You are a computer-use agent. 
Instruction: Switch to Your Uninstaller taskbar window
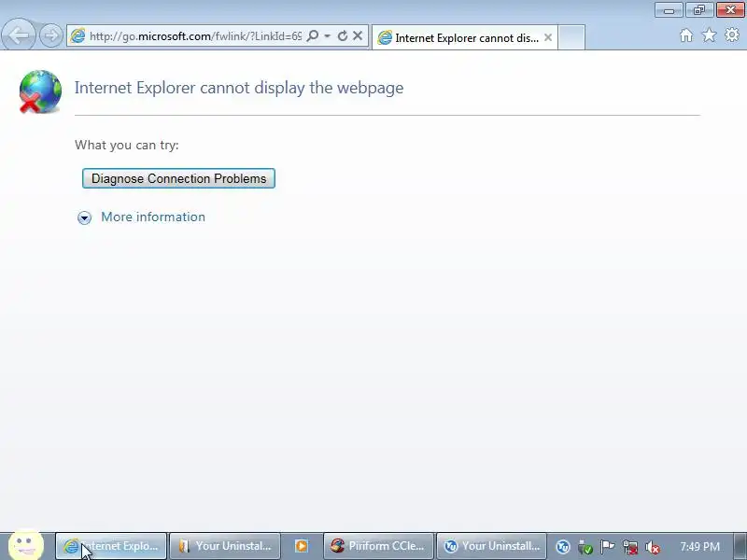[x=492, y=546]
